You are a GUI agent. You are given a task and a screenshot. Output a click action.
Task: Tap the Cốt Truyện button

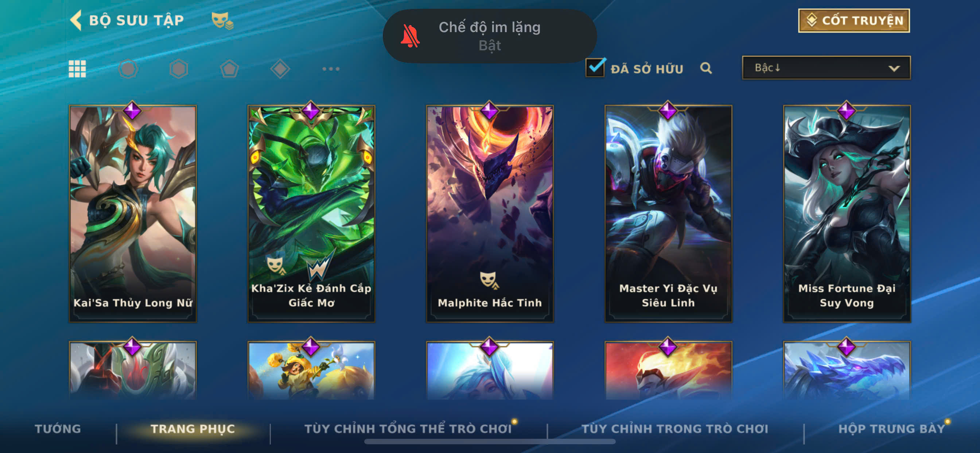pyautogui.click(x=854, y=20)
